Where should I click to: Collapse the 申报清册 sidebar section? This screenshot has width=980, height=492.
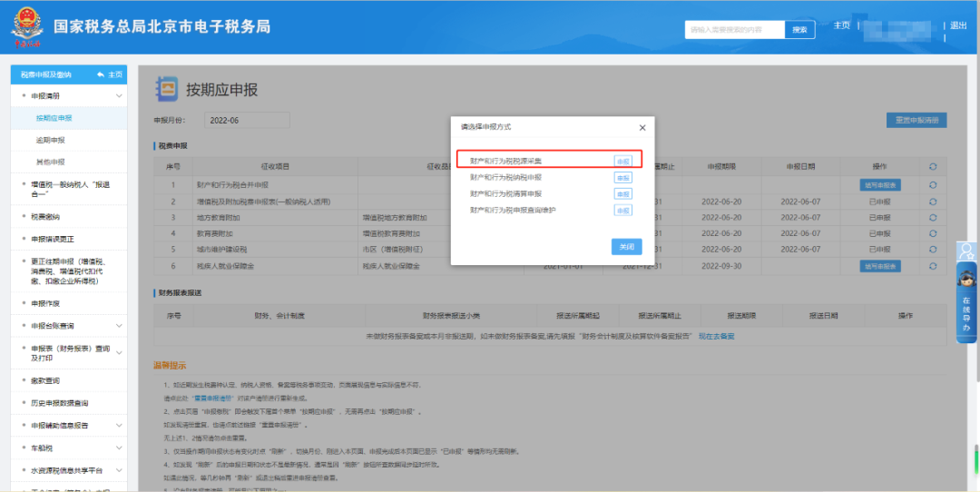pyautogui.click(x=118, y=95)
